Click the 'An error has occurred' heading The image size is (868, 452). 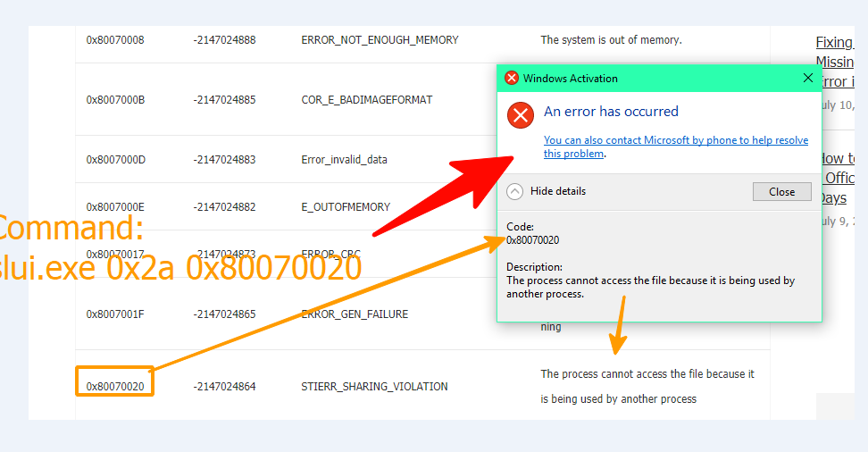coord(611,112)
